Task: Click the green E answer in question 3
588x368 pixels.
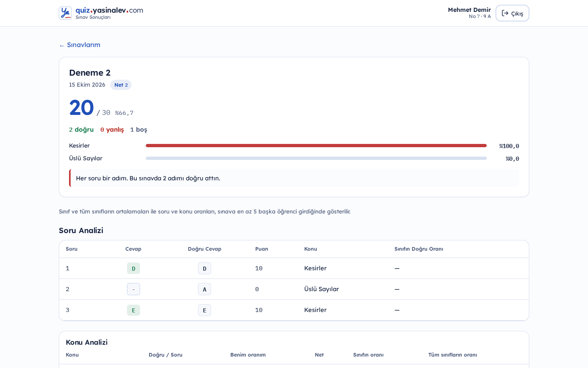Action: click(x=134, y=310)
